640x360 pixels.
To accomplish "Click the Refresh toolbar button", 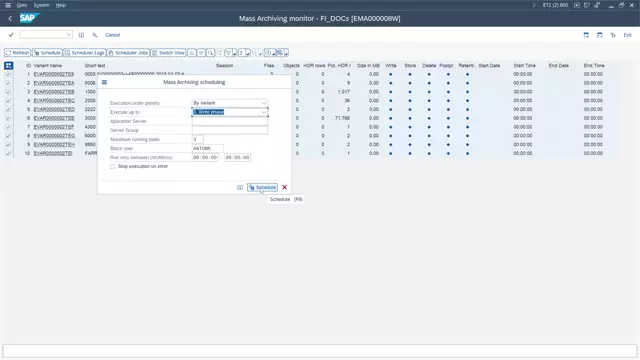I will pyautogui.click(x=17, y=53).
